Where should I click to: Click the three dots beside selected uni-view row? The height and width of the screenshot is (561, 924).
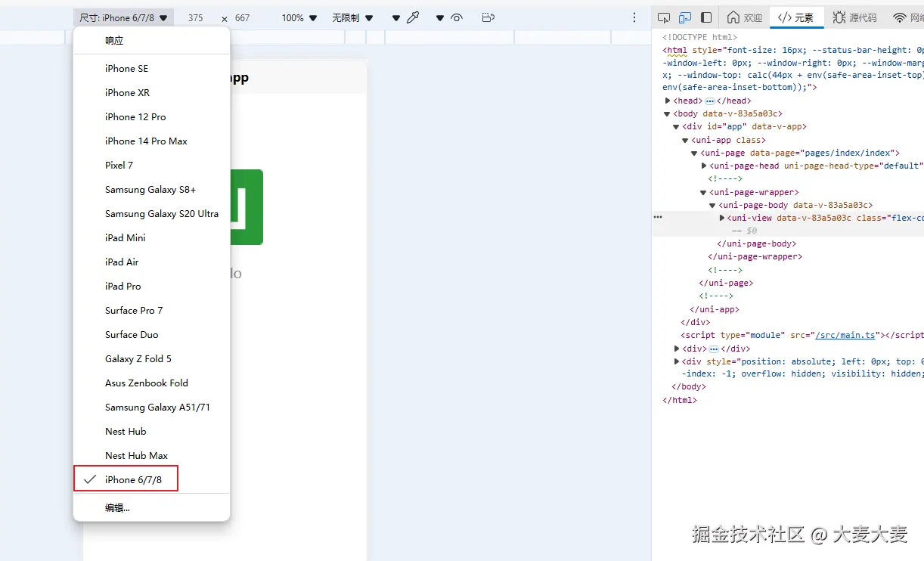tap(658, 217)
